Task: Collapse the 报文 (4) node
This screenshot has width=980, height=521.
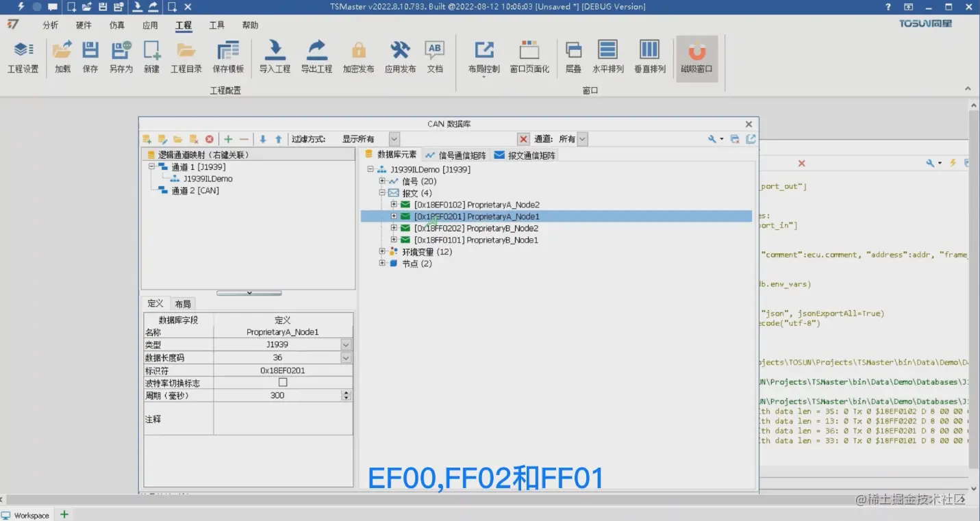Action: point(382,193)
